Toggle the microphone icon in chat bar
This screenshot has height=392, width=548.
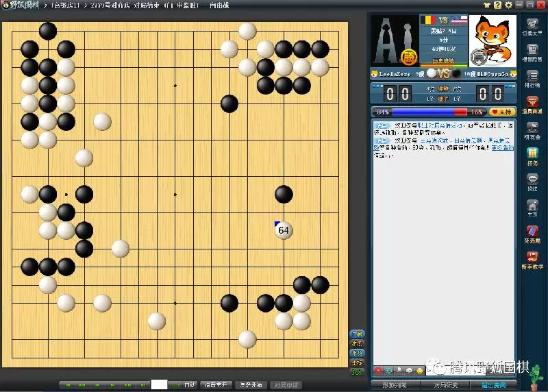click(x=399, y=371)
